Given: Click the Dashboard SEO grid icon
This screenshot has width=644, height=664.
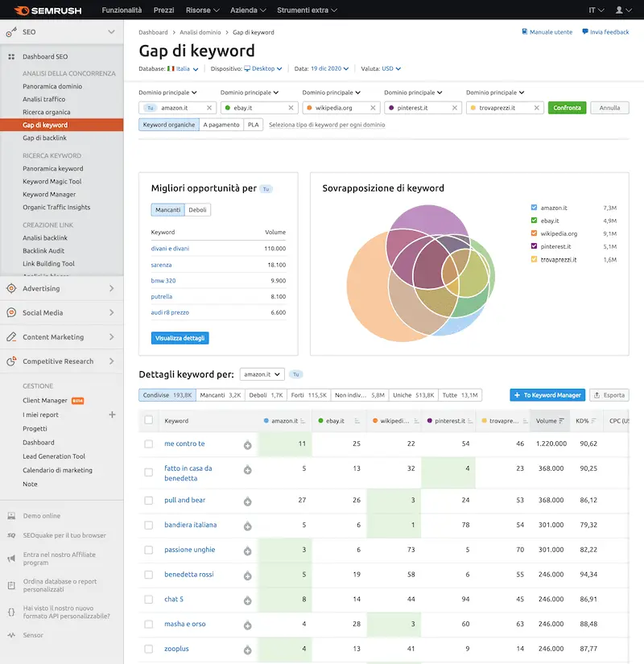Looking at the screenshot, I should (11, 56).
